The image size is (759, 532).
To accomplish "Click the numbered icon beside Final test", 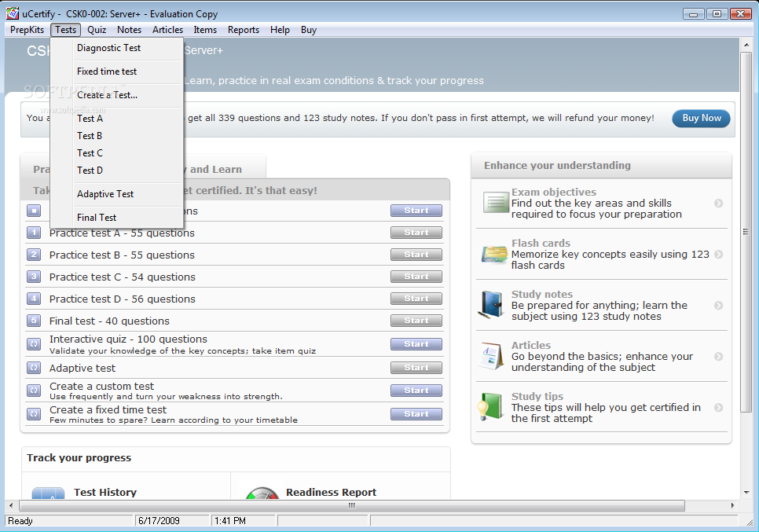I will click(x=34, y=321).
